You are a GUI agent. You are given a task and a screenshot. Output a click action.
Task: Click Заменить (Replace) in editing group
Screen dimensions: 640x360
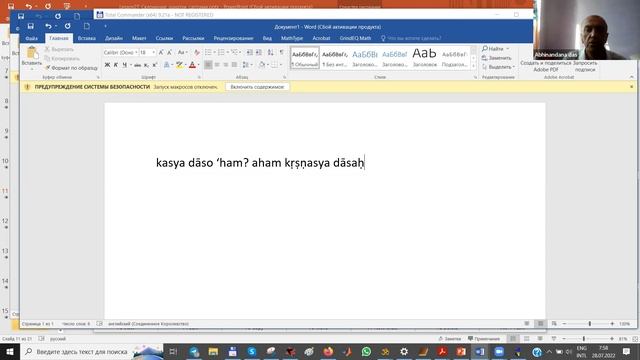(x=497, y=58)
